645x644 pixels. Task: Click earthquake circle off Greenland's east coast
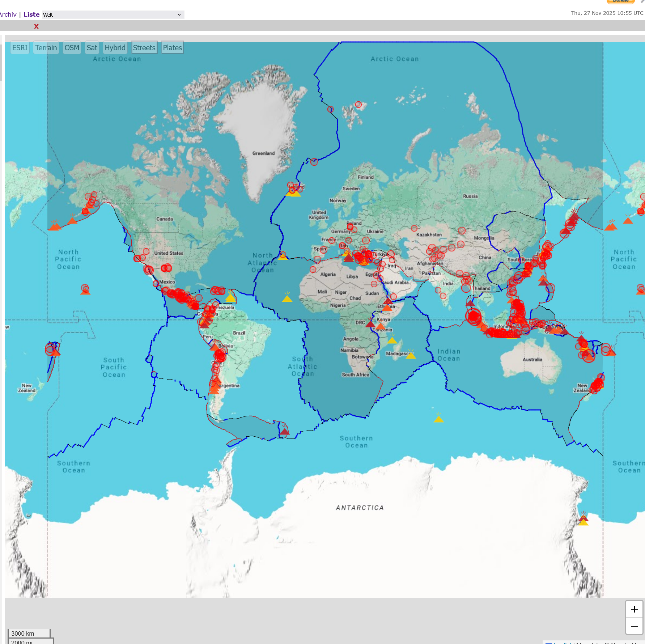point(314,162)
